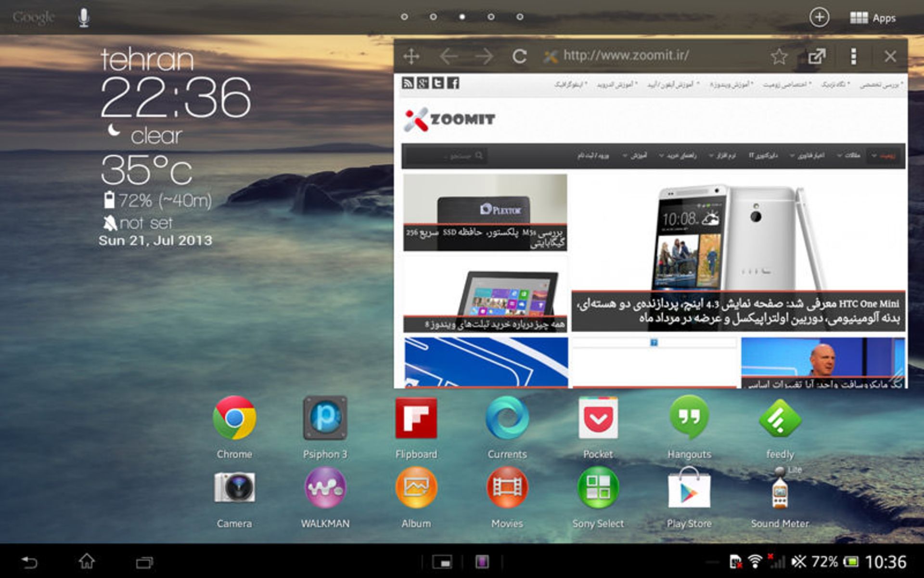The image size is (924, 578).
Task: Open Hangouts
Action: click(689, 417)
